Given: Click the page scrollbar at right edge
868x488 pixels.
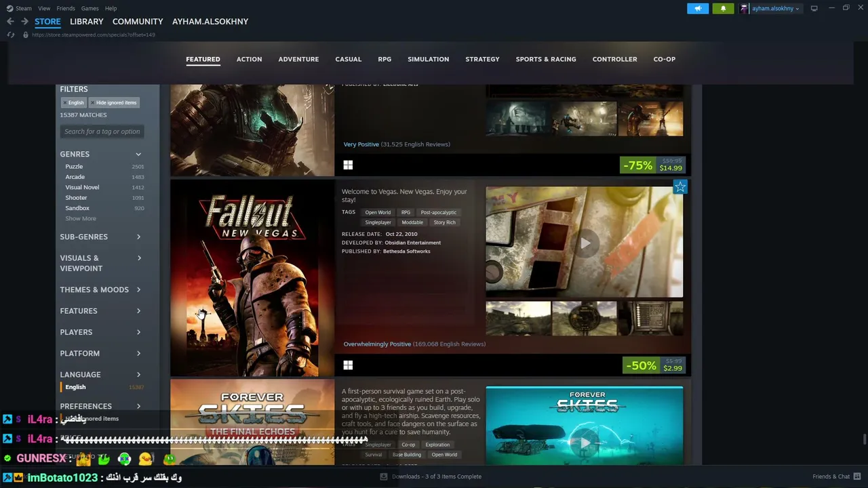Looking at the screenshot, I should [x=864, y=439].
